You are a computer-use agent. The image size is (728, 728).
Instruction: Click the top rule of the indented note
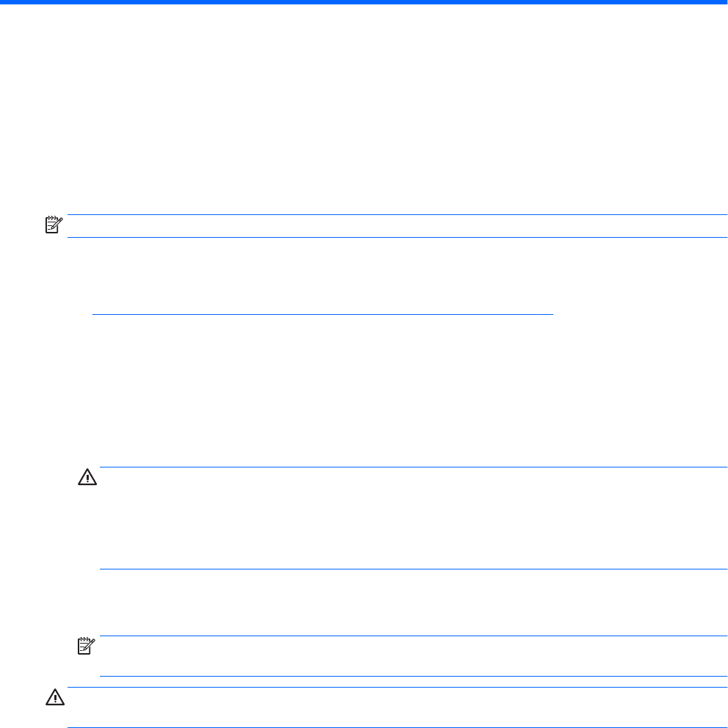(412, 636)
